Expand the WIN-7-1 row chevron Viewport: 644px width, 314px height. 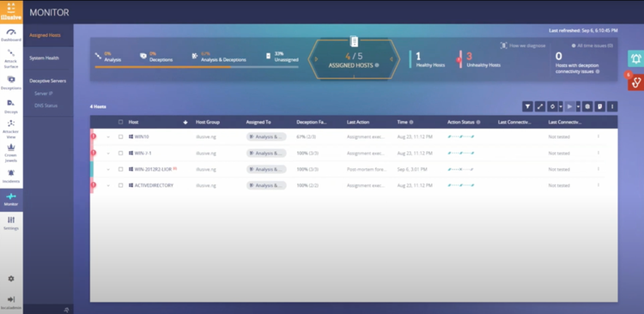click(x=108, y=153)
